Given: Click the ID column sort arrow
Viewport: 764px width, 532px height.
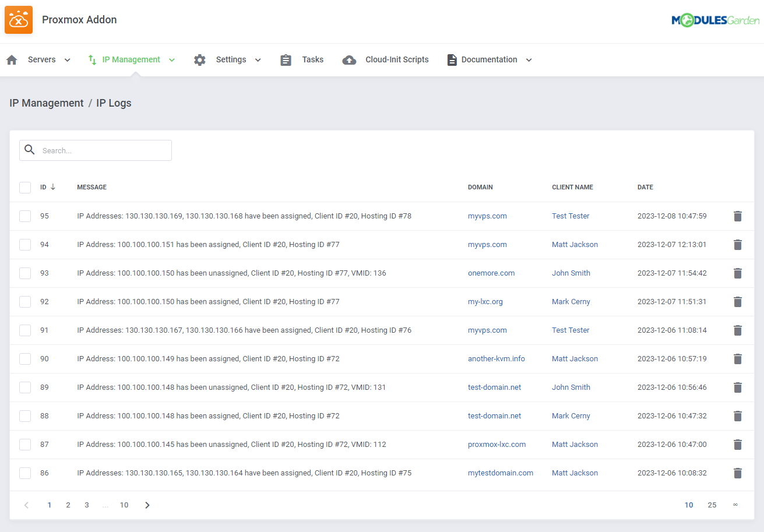Looking at the screenshot, I should [x=53, y=187].
